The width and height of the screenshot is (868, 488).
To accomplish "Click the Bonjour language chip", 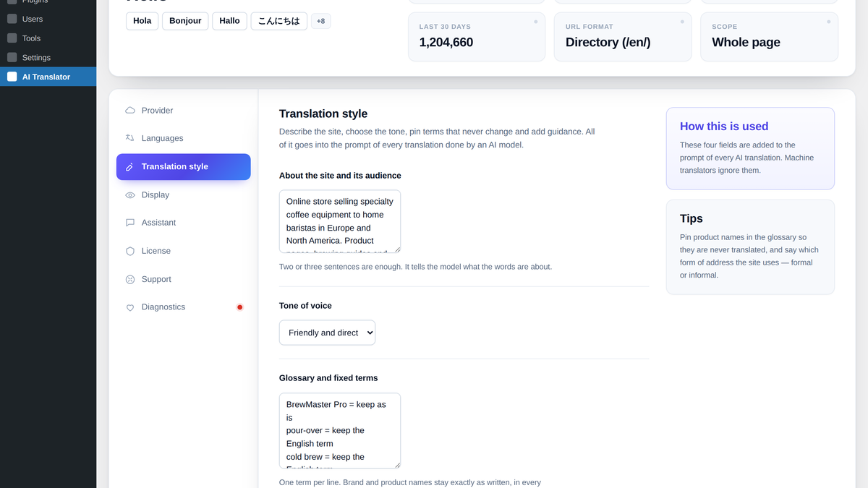I will (185, 21).
